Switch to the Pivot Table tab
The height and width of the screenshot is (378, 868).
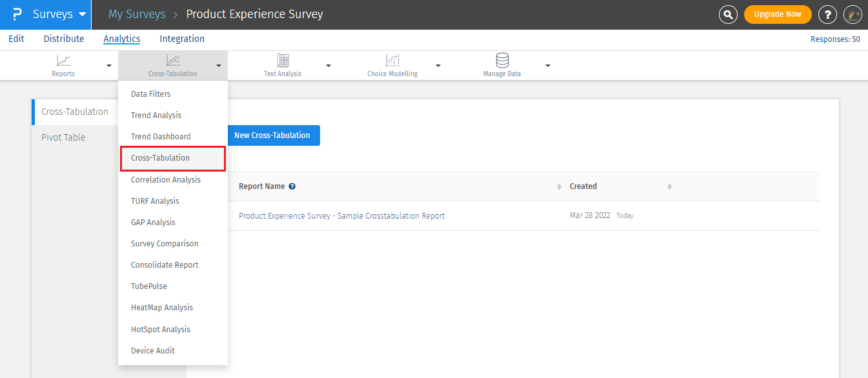click(x=63, y=137)
